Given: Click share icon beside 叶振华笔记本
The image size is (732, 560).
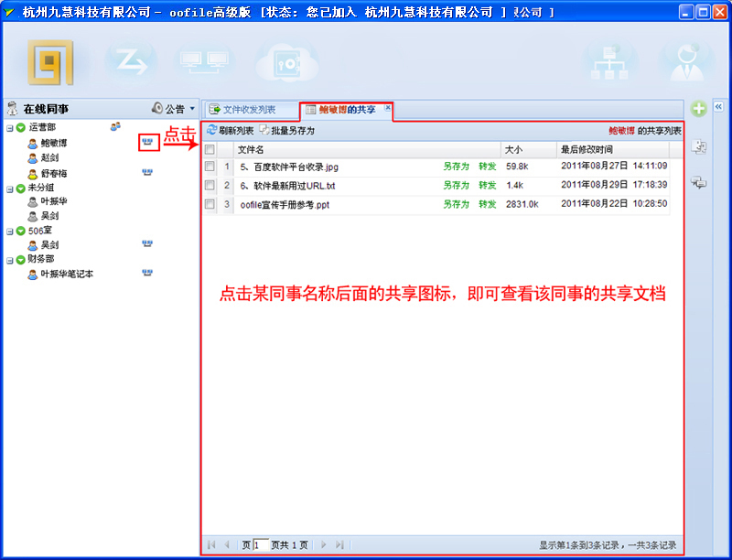Looking at the screenshot, I should pos(146,273).
